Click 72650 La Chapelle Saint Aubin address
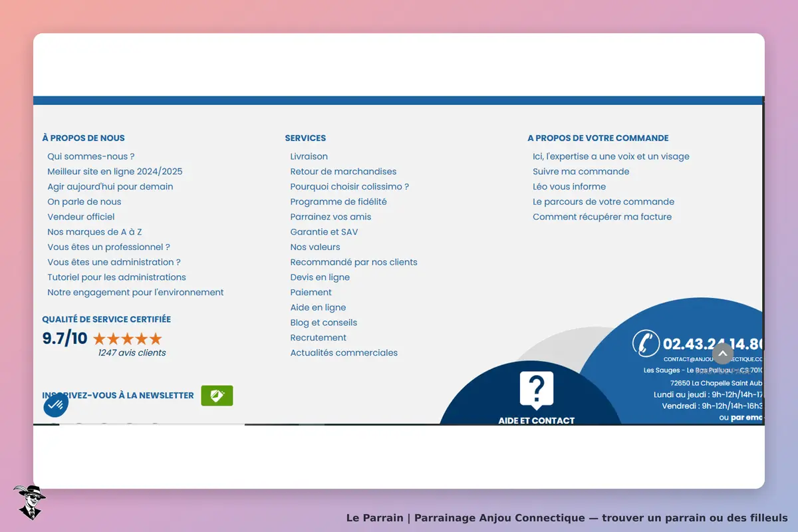The height and width of the screenshot is (532, 798). coord(717,383)
